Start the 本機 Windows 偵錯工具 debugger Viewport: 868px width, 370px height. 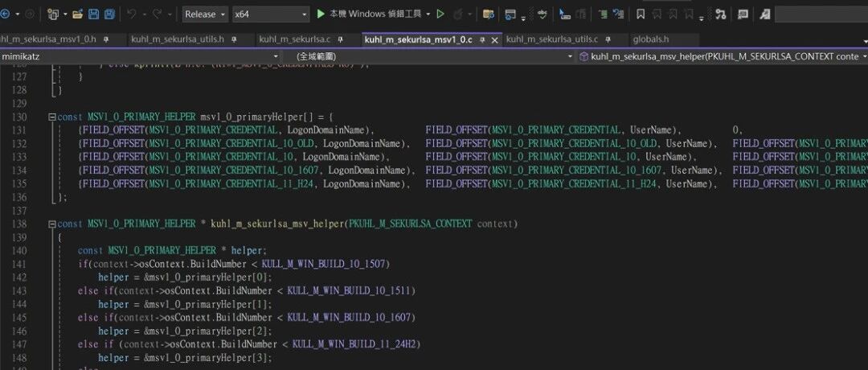[368, 14]
